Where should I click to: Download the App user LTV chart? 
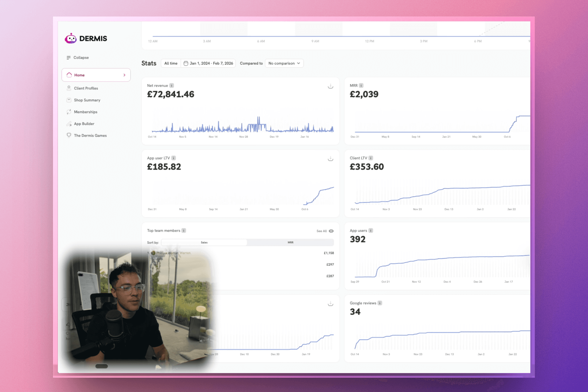tap(330, 159)
